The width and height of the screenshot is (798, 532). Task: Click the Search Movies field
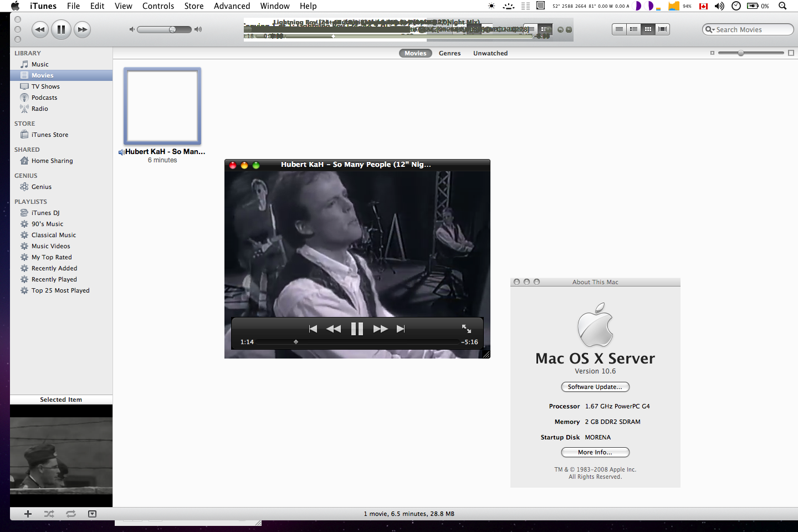point(748,29)
